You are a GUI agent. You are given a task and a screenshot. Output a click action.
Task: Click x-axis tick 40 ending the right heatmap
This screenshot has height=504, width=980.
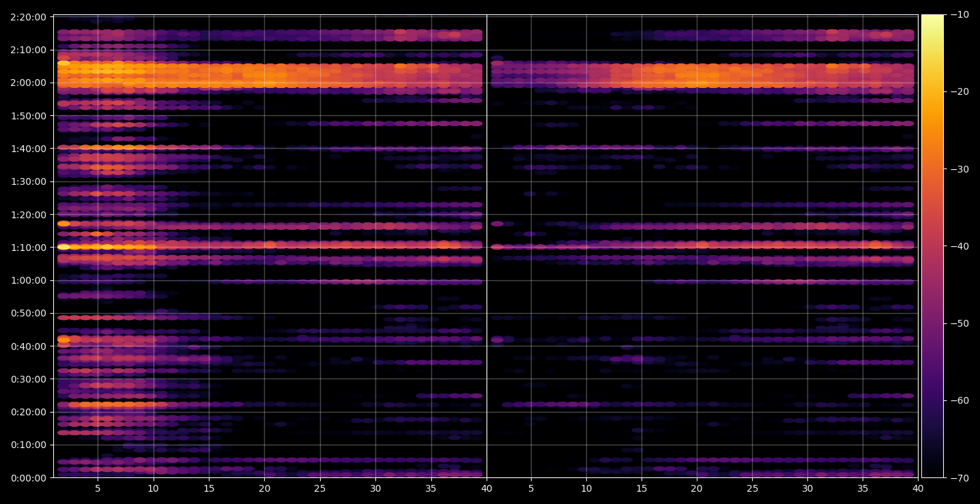click(x=918, y=488)
